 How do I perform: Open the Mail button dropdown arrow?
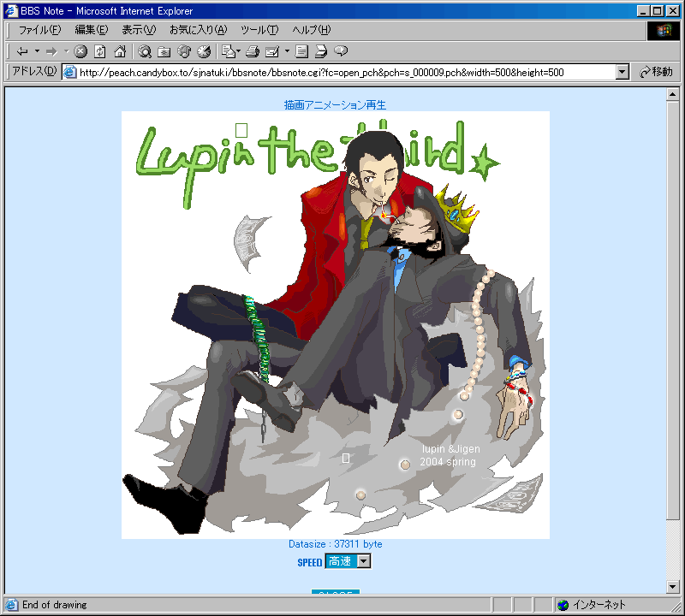click(239, 51)
